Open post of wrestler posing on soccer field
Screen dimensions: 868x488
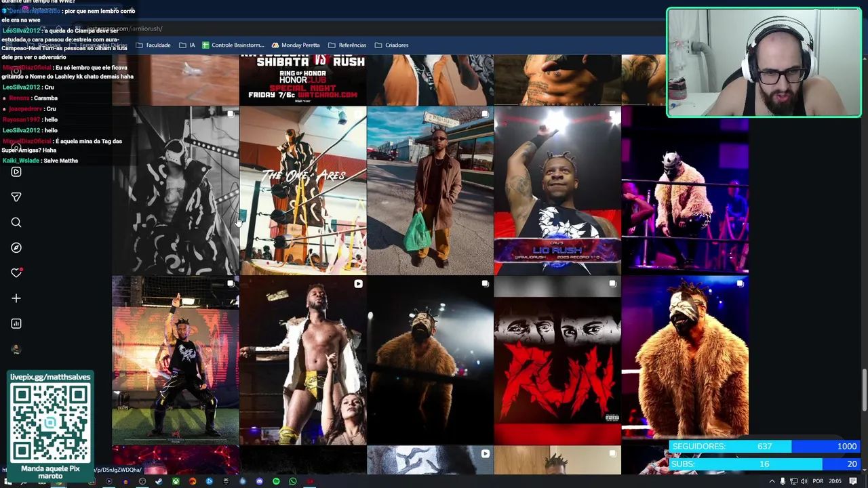point(176,360)
